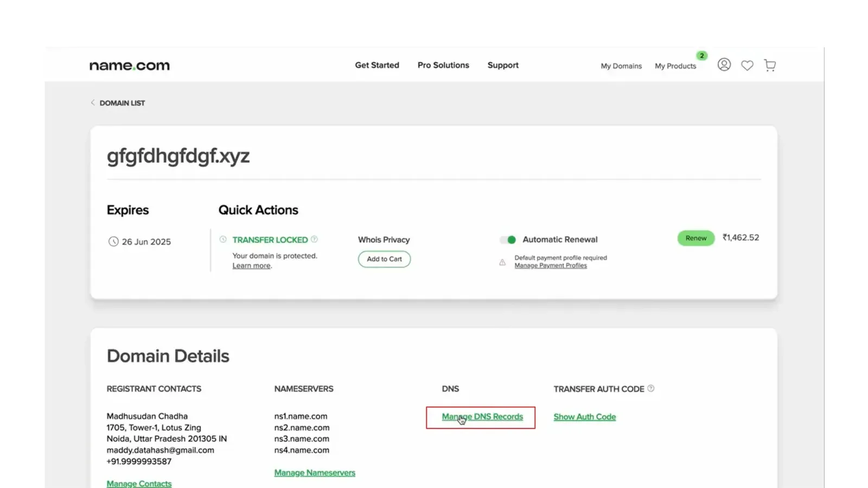Click the address line 1705, Tower-1, Lotus Zing
868x488 pixels.
click(154, 428)
